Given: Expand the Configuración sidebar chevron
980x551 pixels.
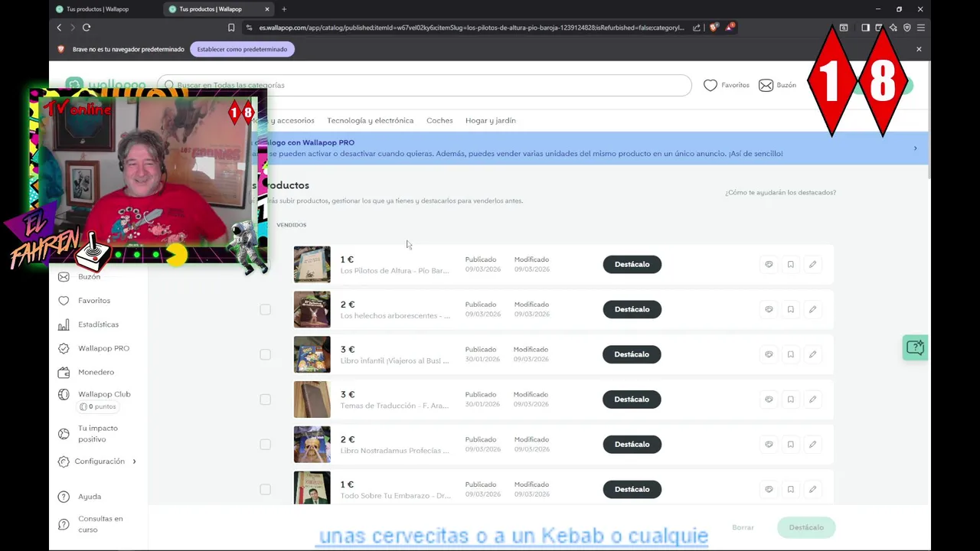Looking at the screenshot, I should coord(134,461).
